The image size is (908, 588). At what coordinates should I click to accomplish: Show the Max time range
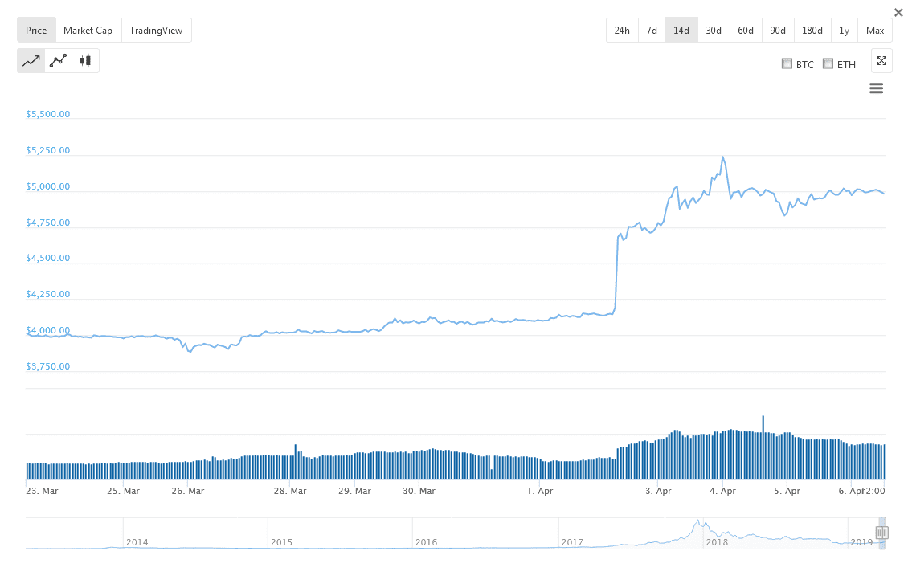coord(874,30)
